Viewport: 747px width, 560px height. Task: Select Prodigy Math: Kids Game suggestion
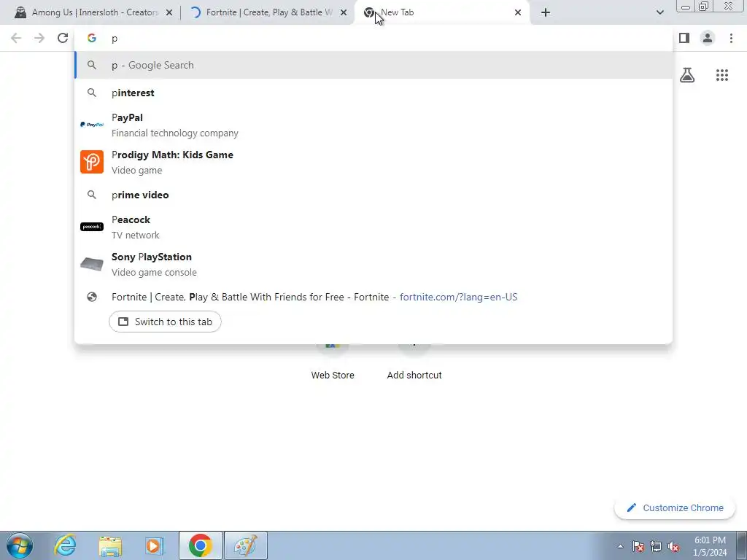pos(373,162)
